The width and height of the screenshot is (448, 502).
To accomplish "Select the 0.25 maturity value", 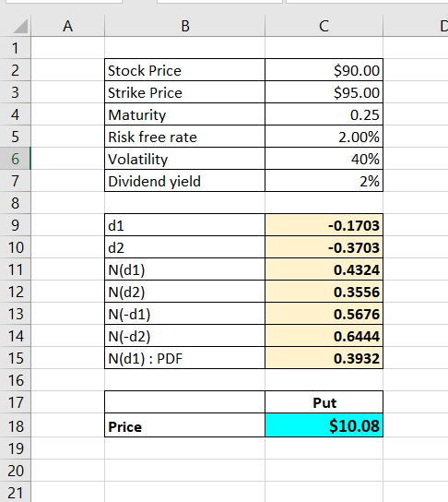I will (324, 114).
